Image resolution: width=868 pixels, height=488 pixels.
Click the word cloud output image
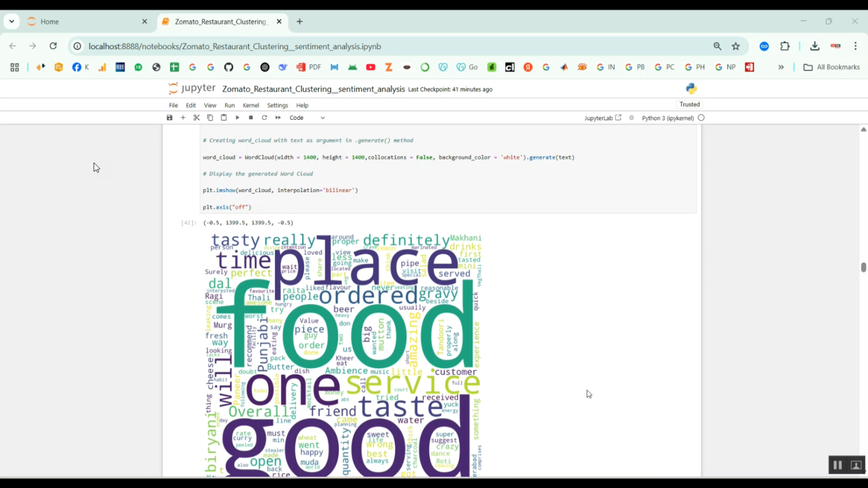(344, 354)
